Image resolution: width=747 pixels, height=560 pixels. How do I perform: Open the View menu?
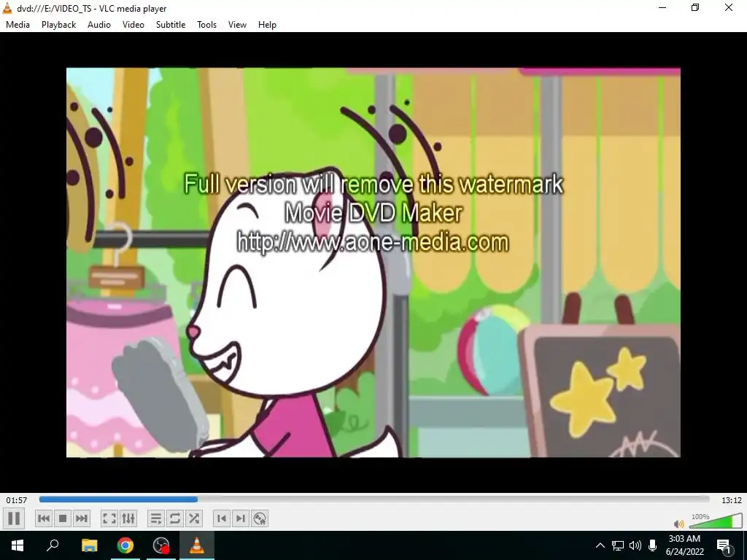click(237, 25)
